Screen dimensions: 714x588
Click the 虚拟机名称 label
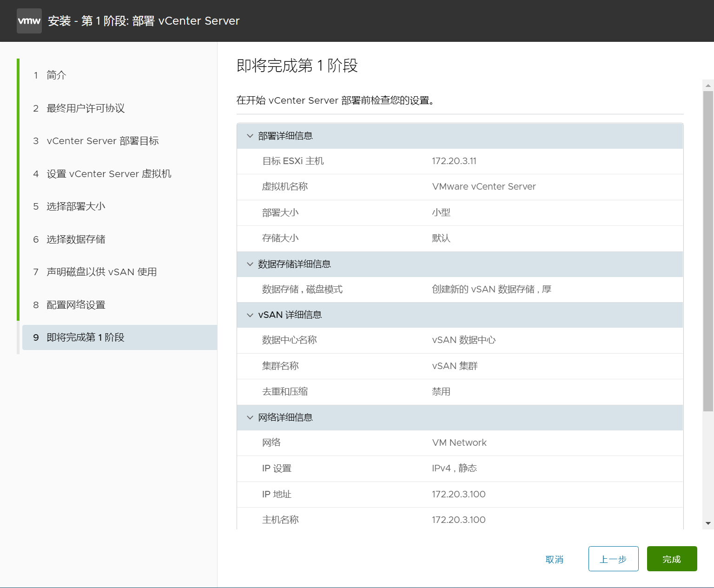tap(285, 187)
